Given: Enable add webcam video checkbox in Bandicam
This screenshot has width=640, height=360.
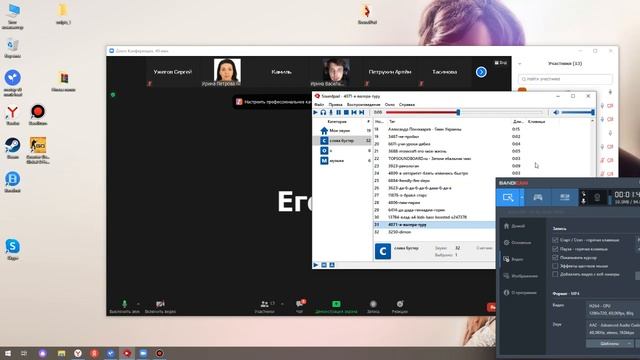Looking at the screenshot, I should point(555,274).
